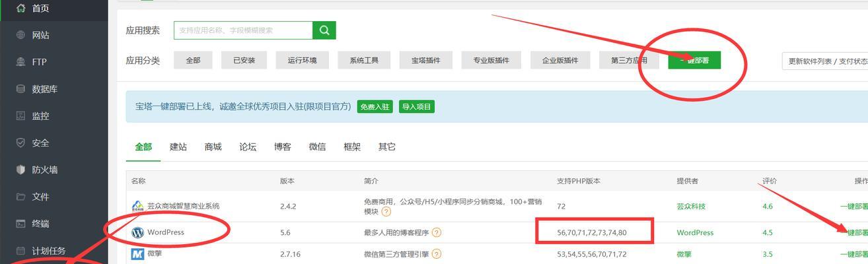Image resolution: width=868 pixels, height=264 pixels.
Task: Click the 网站 globe icon
Action: click(x=20, y=35)
